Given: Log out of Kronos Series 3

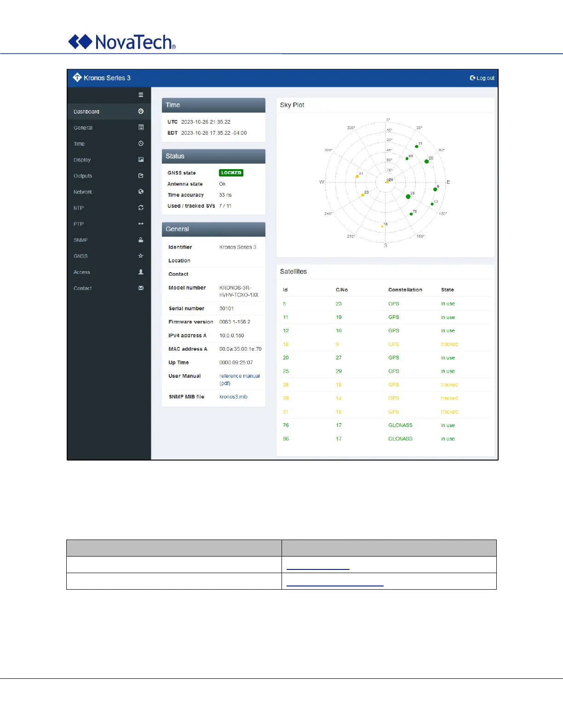Looking at the screenshot, I should (x=482, y=78).
